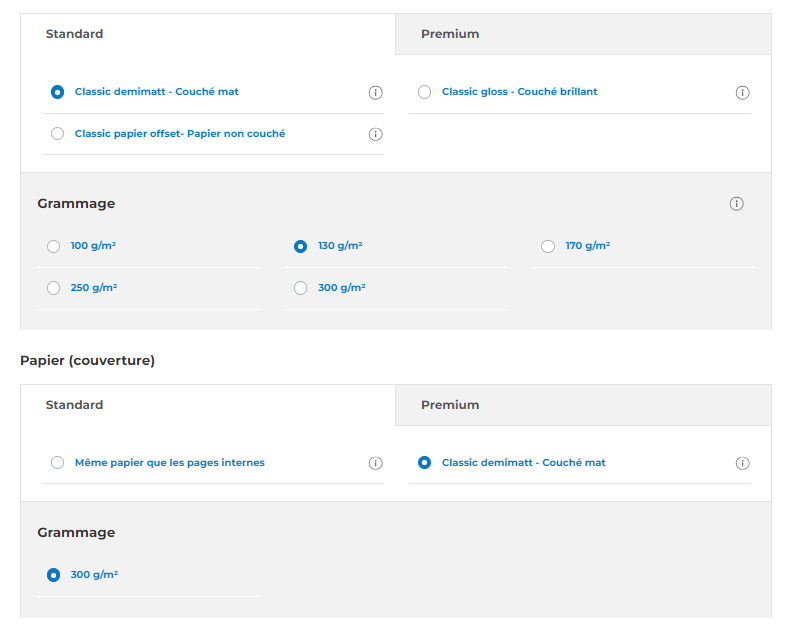Click the top Standard tab
The width and height of the screenshot is (793, 636).
(208, 34)
